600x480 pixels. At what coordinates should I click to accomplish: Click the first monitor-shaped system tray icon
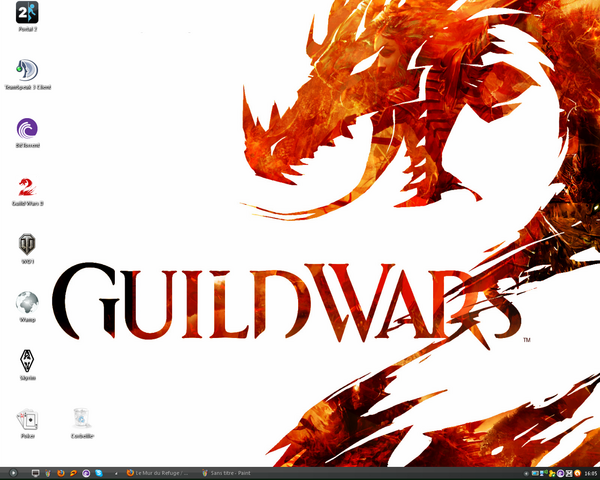coord(535,473)
